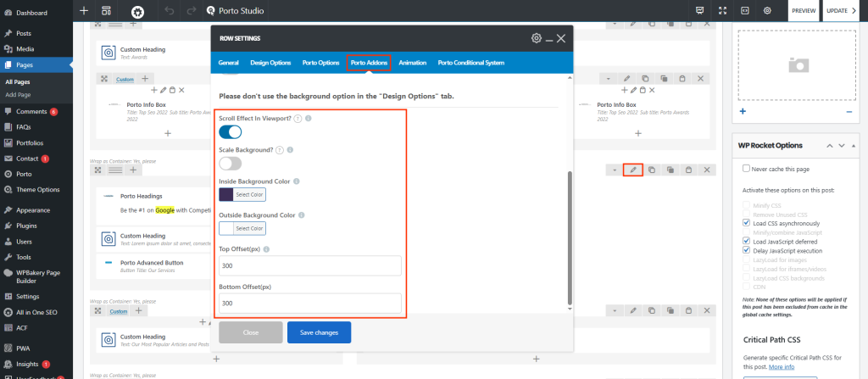The height and width of the screenshot is (379, 868).
Task: Paste into the Porto Headings row
Action: (x=688, y=170)
